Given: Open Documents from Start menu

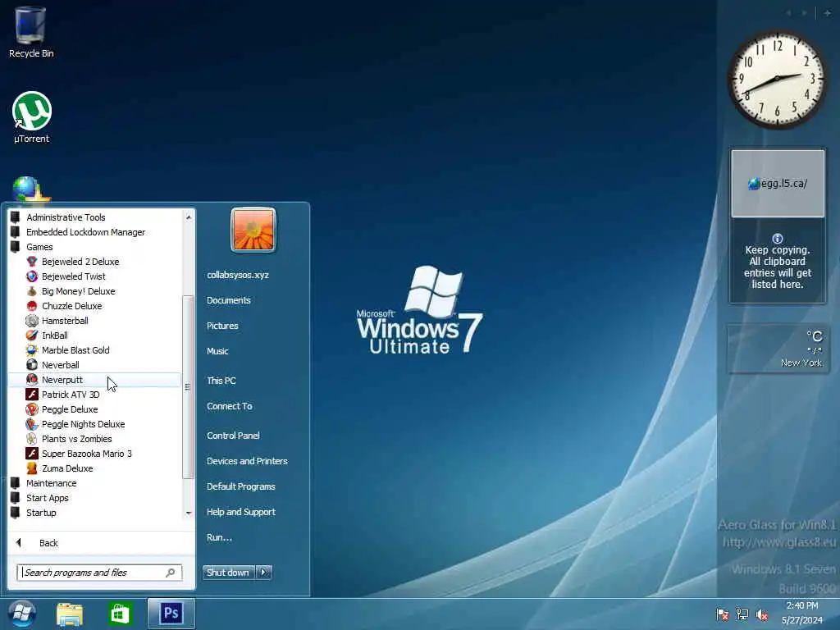Looking at the screenshot, I should tap(229, 300).
